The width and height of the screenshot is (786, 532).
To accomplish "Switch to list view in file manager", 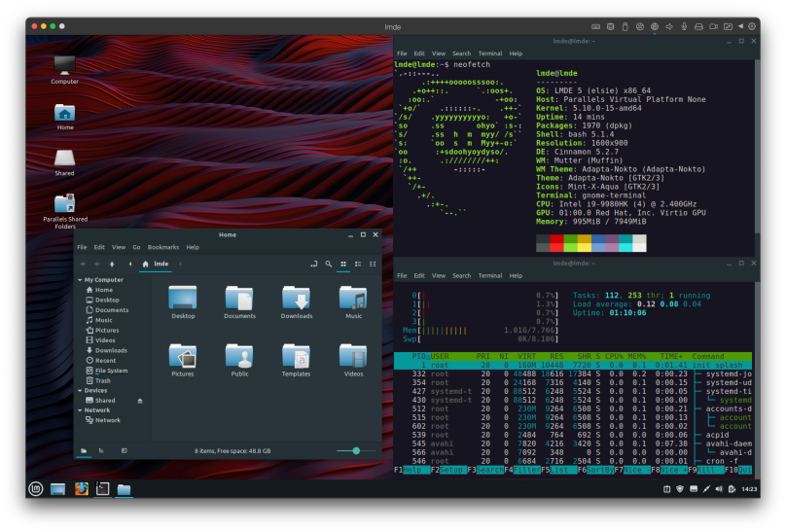I will [358, 264].
